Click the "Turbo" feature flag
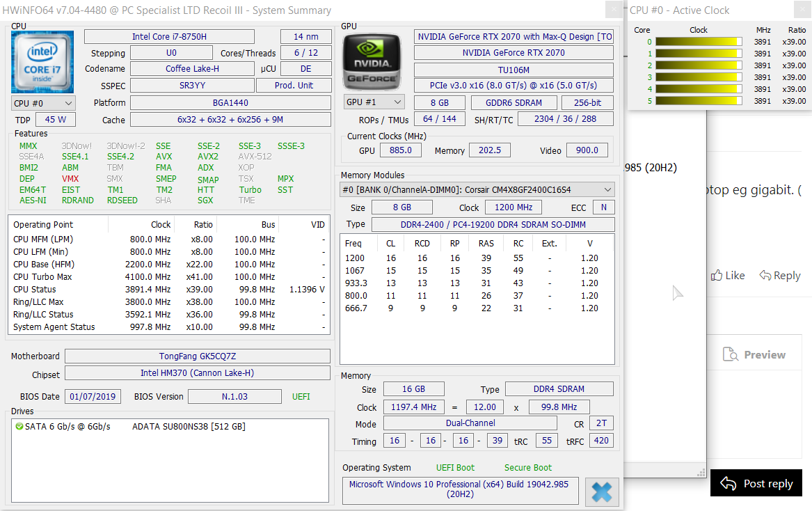The height and width of the screenshot is (511, 812). coord(250,189)
